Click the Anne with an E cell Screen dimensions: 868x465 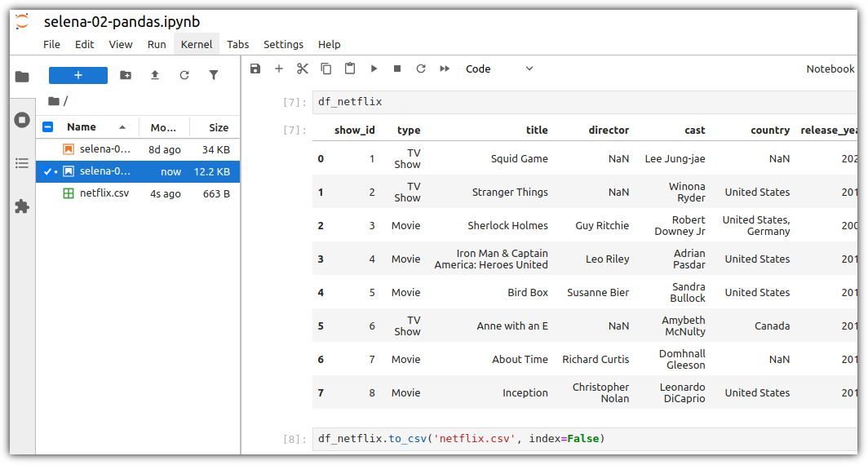[x=512, y=326]
